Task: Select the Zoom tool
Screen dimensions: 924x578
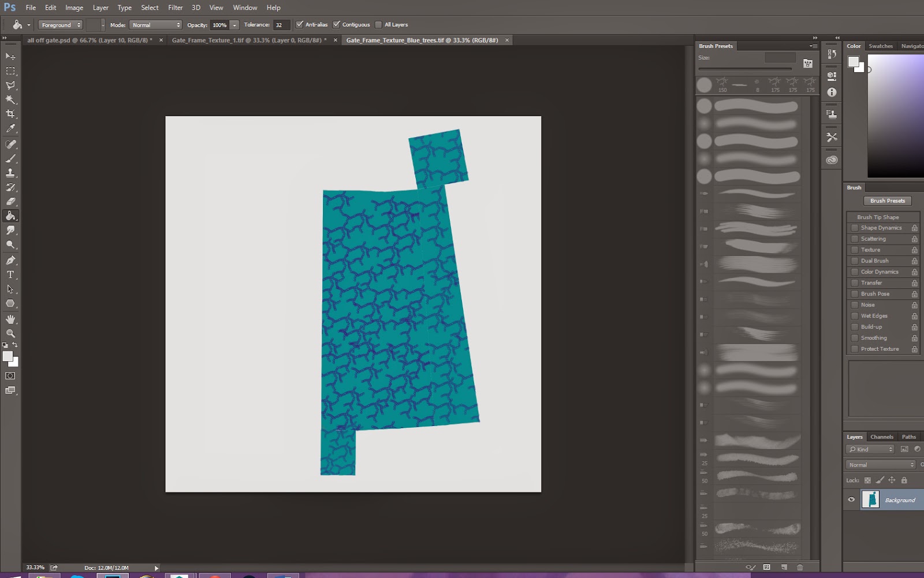Action: coord(10,334)
